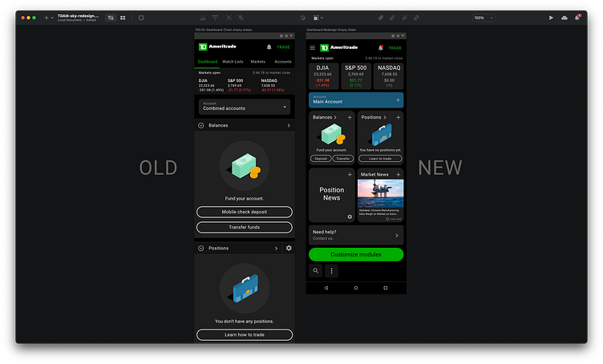Screen dimensions: 603x364
Task: Open the 100% zoom dropdown
Action: (x=484, y=18)
